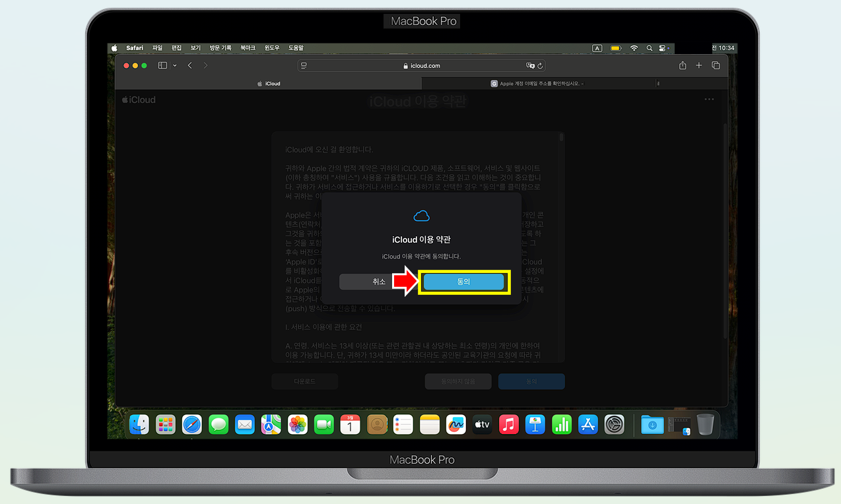Open Apple TV from the Dock
Screen dimensions: 841x504
pyautogui.click(x=483, y=424)
